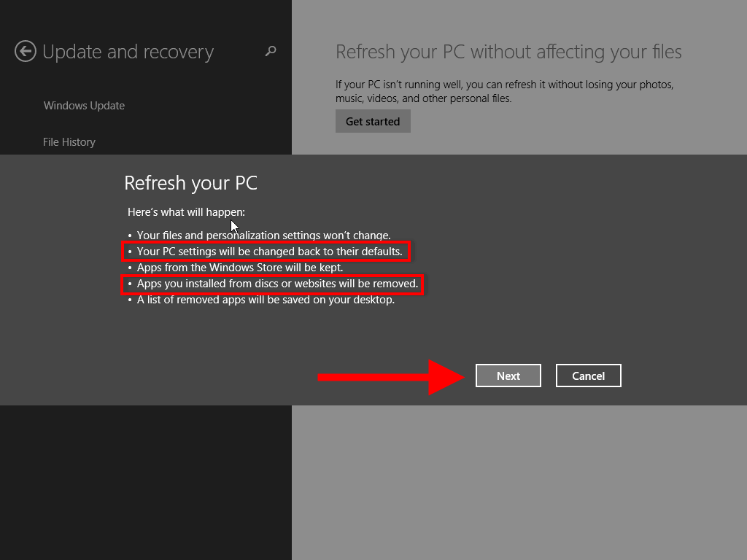Click description 'If your PC isn't running well' paragraph
The width and height of the screenshot is (747, 560).
click(505, 91)
